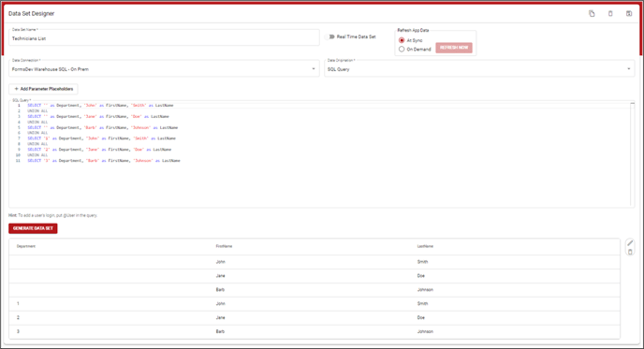
Task: Click Department cell with value 2
Action: point(18,318)
